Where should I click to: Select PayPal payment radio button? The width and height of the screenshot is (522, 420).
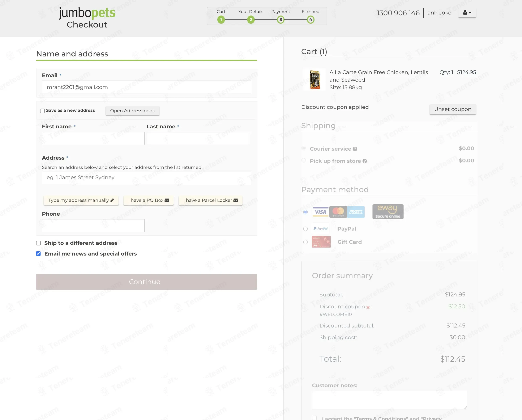point(305,229)
